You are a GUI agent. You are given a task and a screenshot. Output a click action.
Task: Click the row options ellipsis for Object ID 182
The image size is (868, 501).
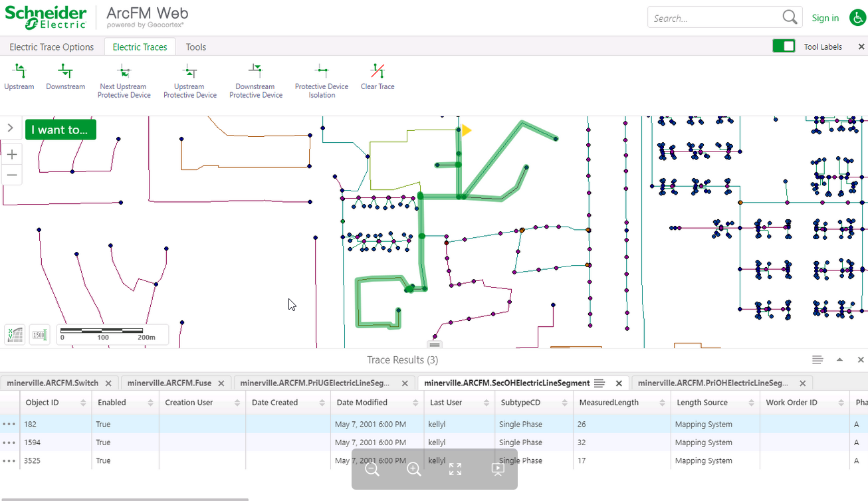[x=9, y=423]
